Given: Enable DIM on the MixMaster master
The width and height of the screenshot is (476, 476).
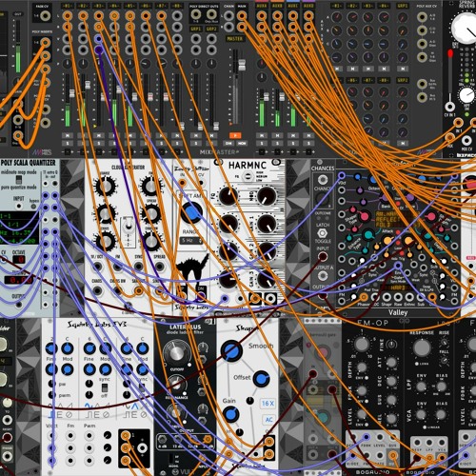Looking at the screenshot, I should click(228, 144).
